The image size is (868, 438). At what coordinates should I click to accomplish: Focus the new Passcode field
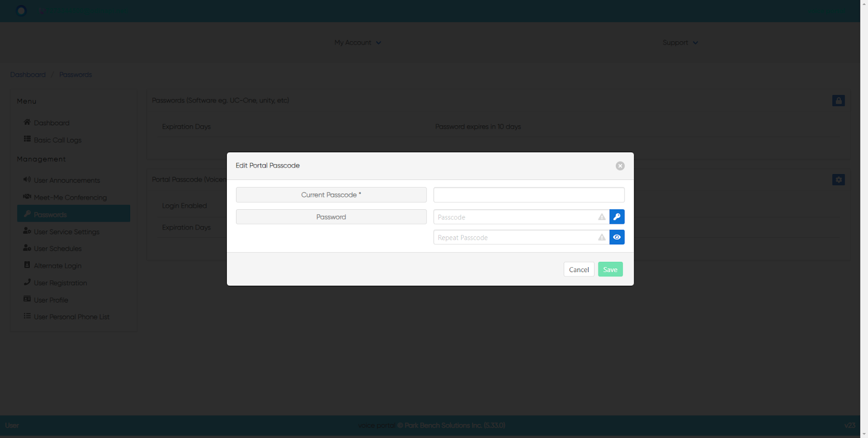click(x=521, y=217)
